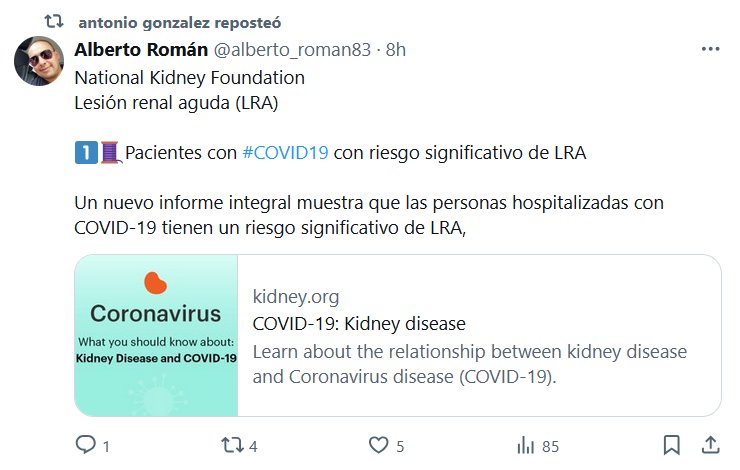Viewport: 740px width, 470px height.
Task: Click the #COVID19 hashtag
Action: click(x=286, y=153)
